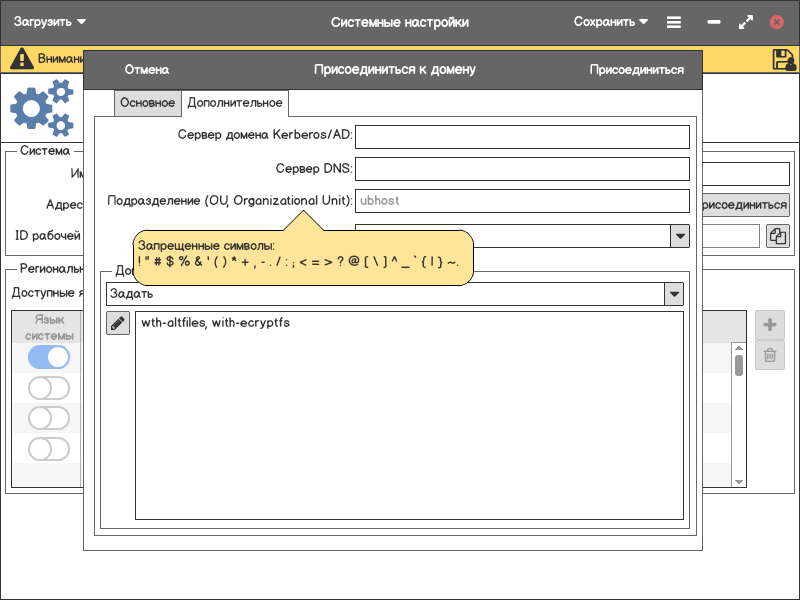Open the hamburger menu in title bar

[x=674, y=22]
